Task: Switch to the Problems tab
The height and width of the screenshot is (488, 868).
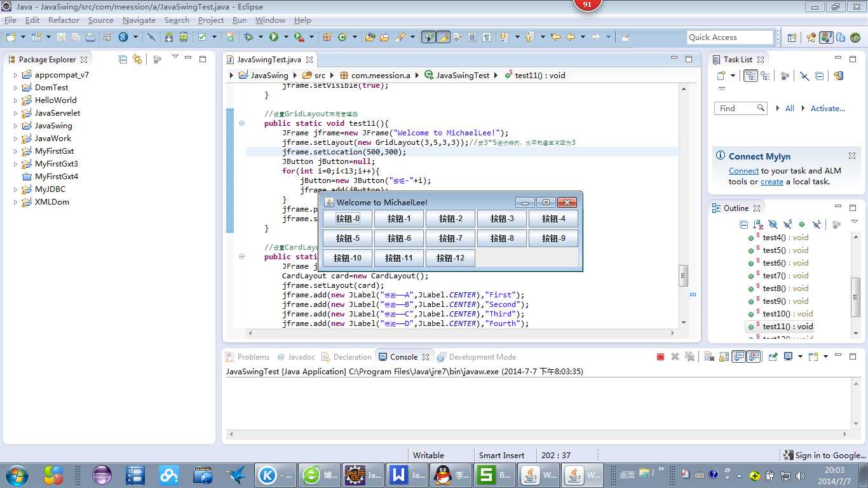Action: [248, 357]
